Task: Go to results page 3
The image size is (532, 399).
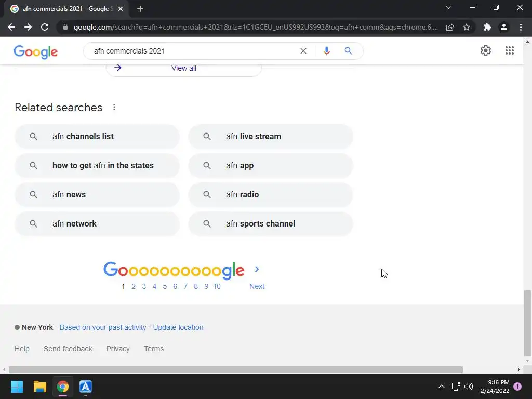Action: (x=144, y=286)
